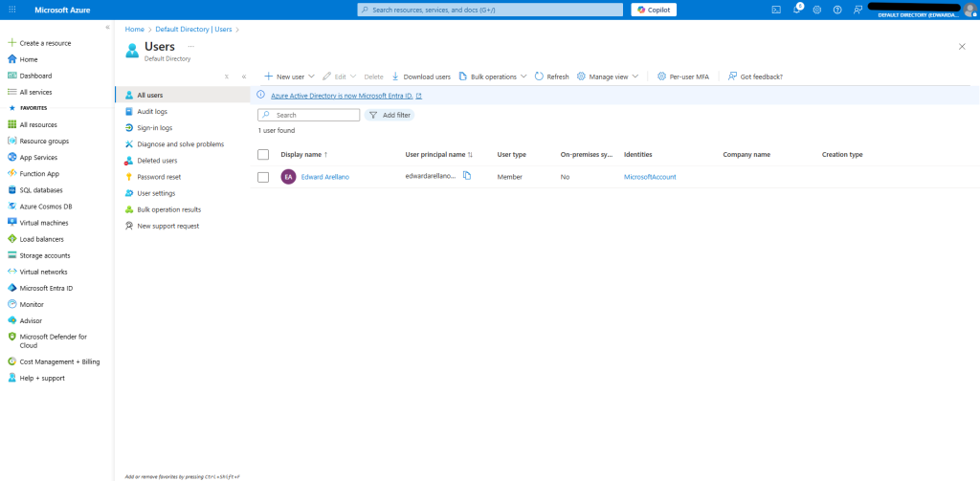
Task: Open Storage accounts favorite
Action: (x=38, y=255)
